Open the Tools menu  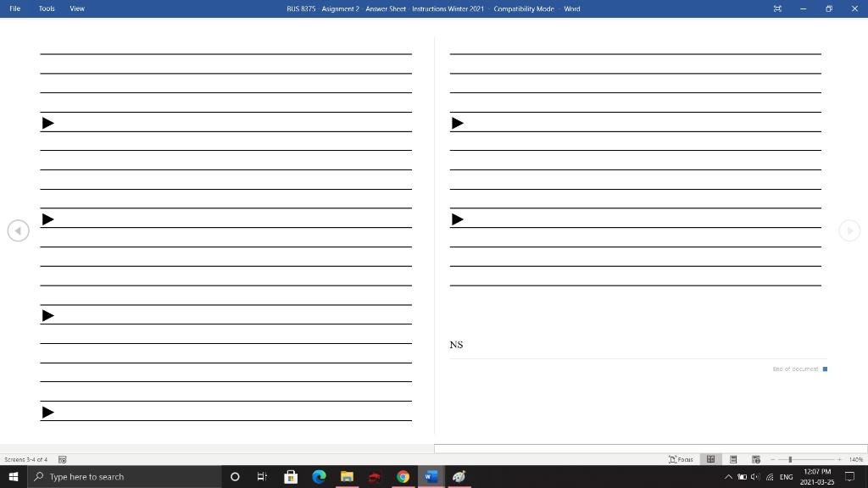pyautogui.click(x=46, y=8)
